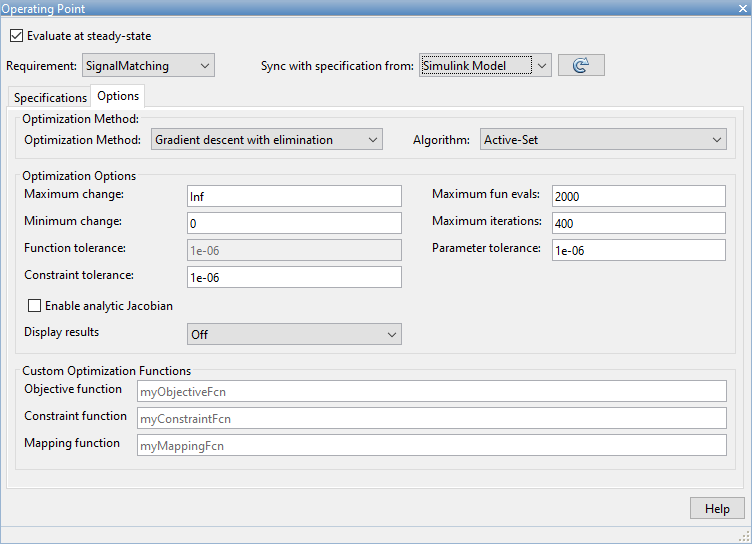
Task: Switch to the Specifications tab
Action: pyautogui.click(x=50, y=97)
